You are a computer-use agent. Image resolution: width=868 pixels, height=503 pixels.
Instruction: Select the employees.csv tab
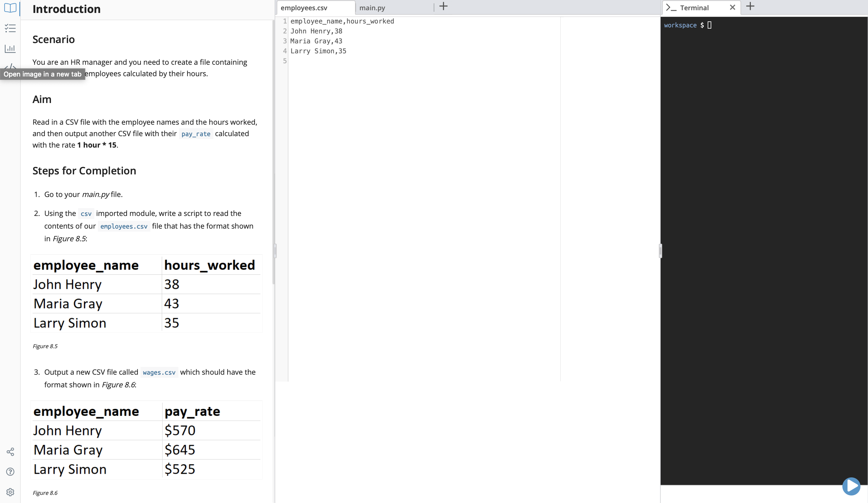pos(304,7)
